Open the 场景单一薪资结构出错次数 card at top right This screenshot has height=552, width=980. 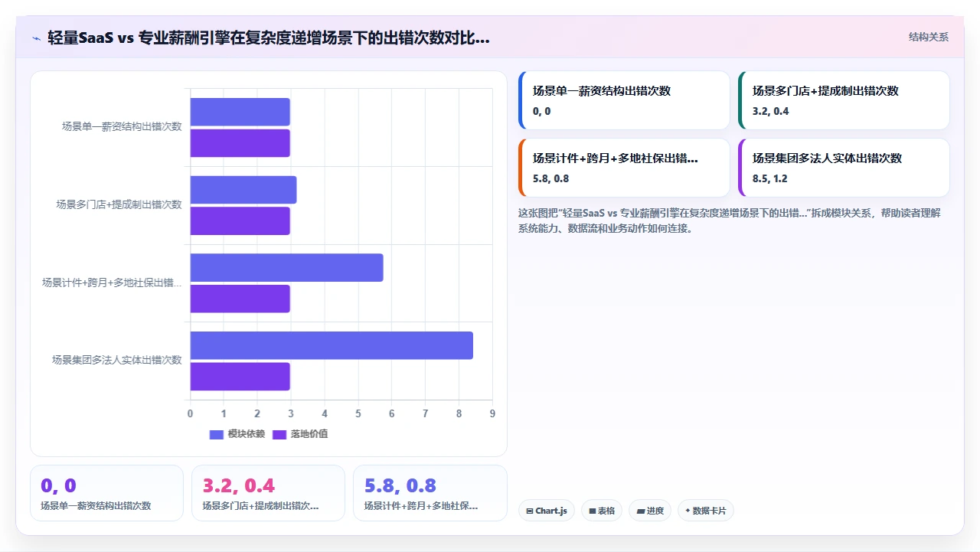coord(624,100)
